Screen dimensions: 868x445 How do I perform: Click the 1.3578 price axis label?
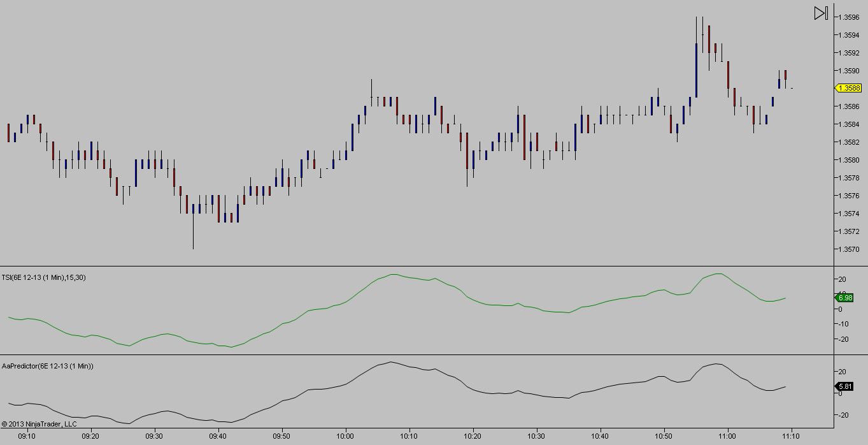point(850,178)
